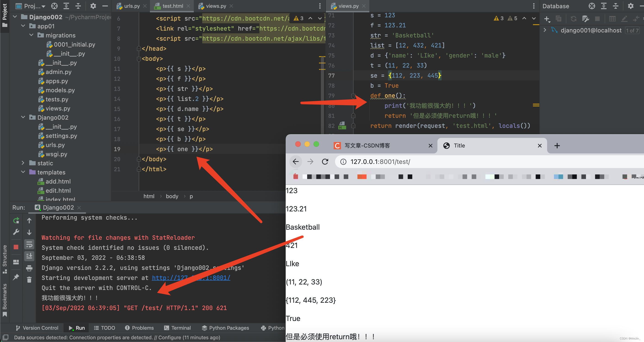Collapse the inner Django002 package folder

click(x=23, y=117)
